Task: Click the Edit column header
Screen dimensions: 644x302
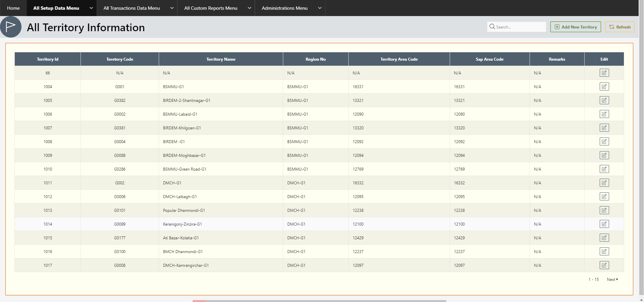Action: pos(604,59)
